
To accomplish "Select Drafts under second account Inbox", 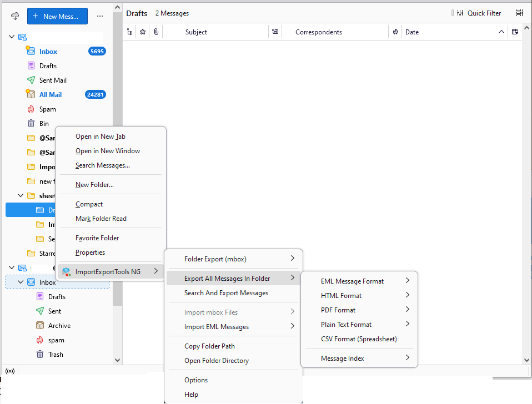I will click(x=57, y=297).
